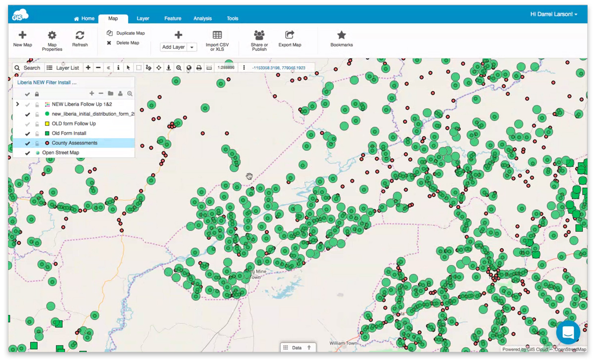The height and width of the screenshot is (364, 594).
Task: Toggle visibility of County Assessments layer
Action: pyautogui.click(x=28, y=143)
